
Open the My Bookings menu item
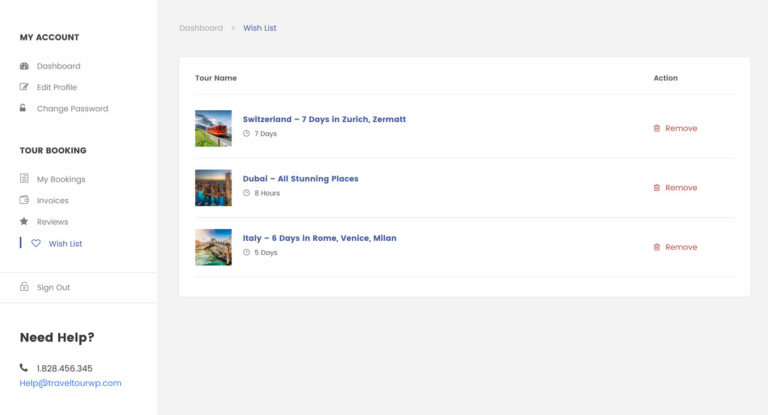tap(61, 179)
